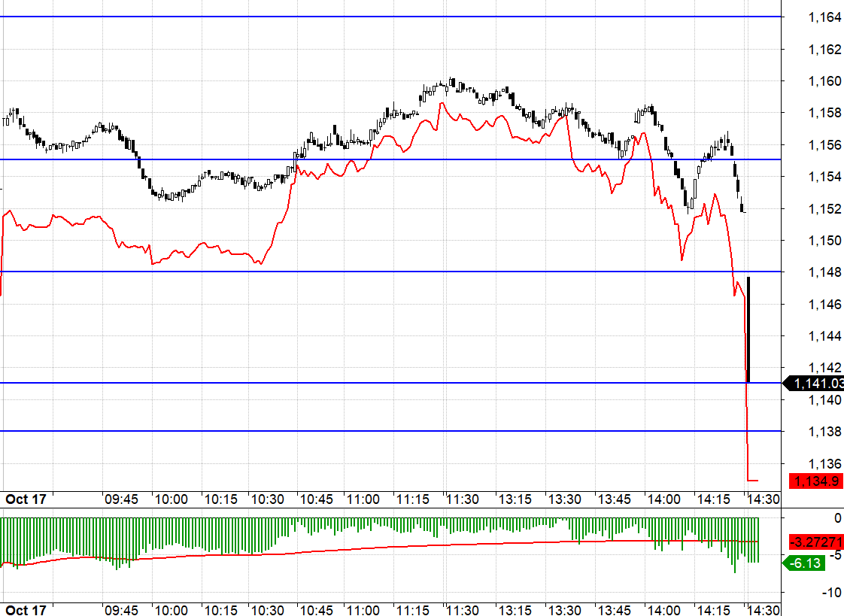Click the -10 label on the indicator scale
Screen dimensions: 844x616
[x=831, y=593]
